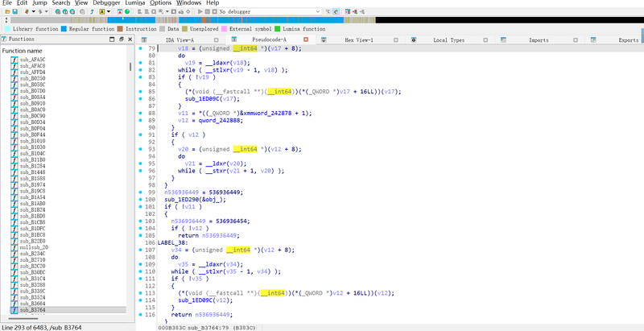
Task: Click sub_1ED290 call on line 100
Action: [182, 200]
